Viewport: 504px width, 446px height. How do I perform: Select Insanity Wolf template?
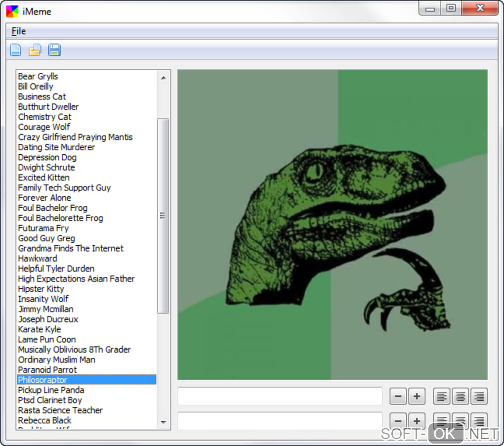click(86, 299)
